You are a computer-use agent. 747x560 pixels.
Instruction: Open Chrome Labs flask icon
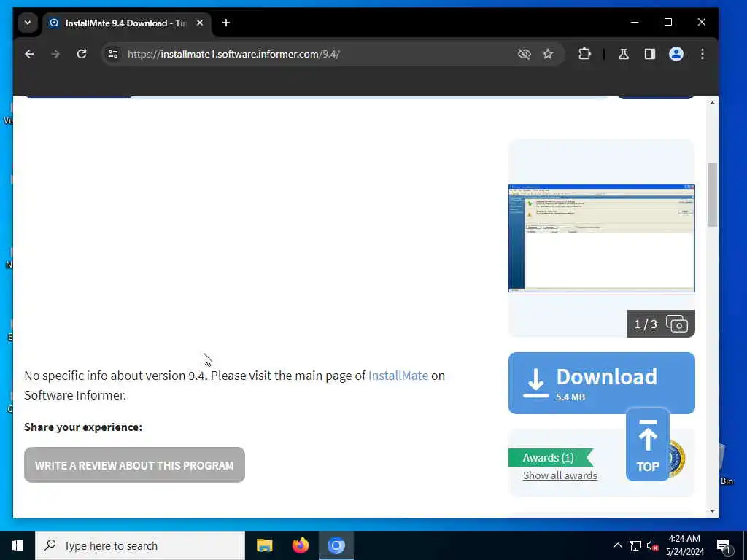click(x=623, y=54)
